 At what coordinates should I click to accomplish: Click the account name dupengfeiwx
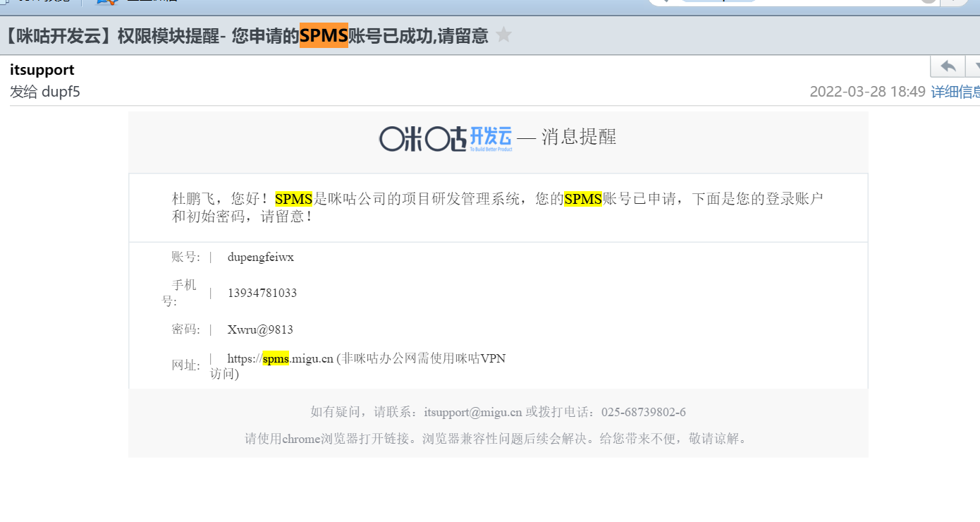click(x=260, y=257)
